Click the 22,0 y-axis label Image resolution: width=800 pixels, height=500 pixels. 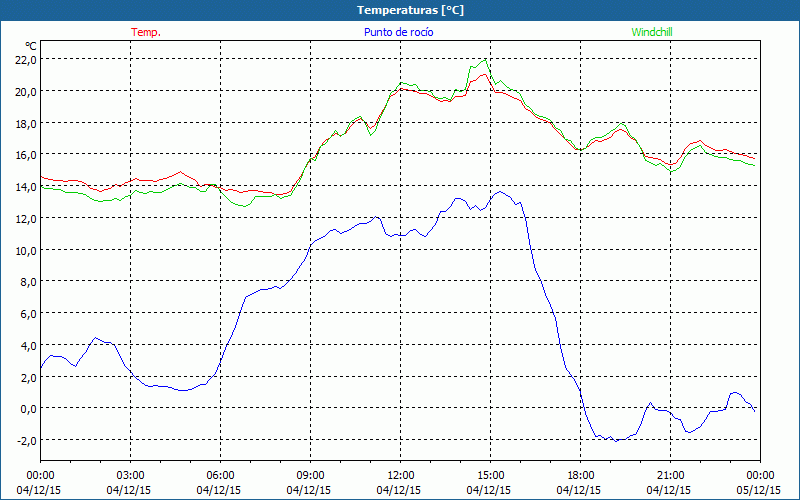click(x=27, y=60)
